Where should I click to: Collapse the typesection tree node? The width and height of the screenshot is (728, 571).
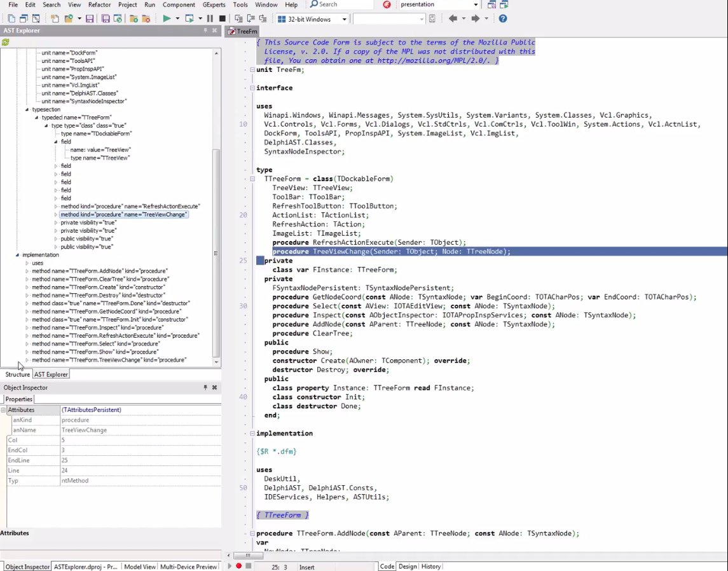pos(27,109)
